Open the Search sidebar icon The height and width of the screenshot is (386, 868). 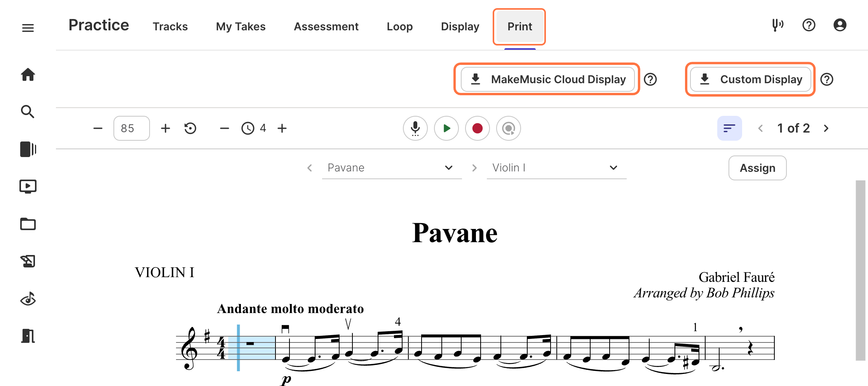pos(28,112)
